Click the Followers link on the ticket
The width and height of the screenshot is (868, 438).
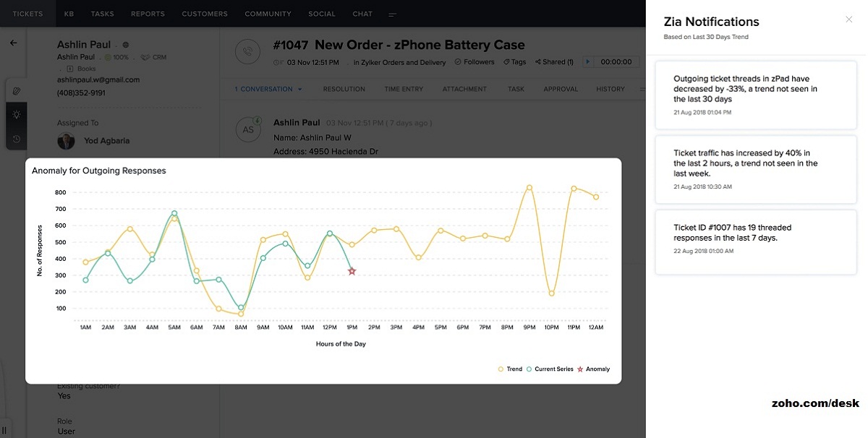(475, 62)
